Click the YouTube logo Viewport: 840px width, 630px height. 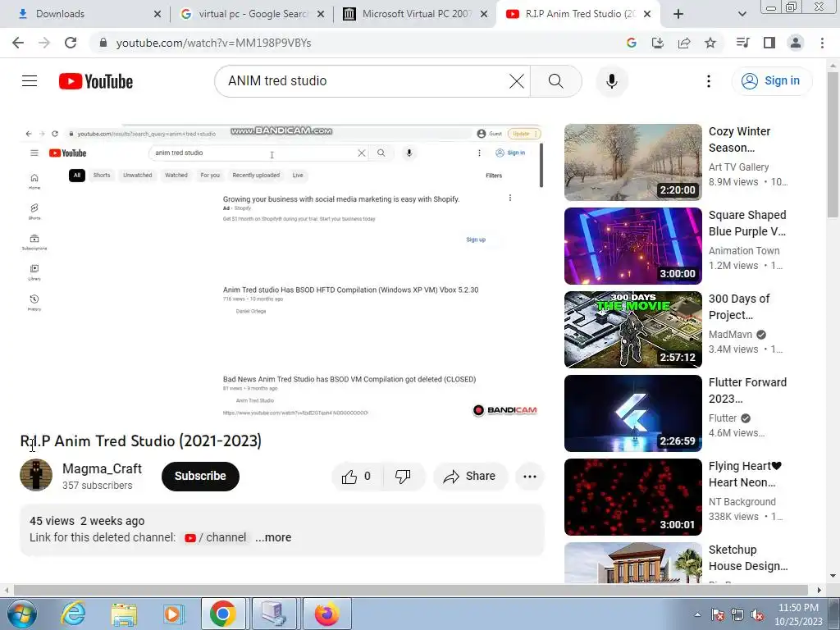pos(96,81)
